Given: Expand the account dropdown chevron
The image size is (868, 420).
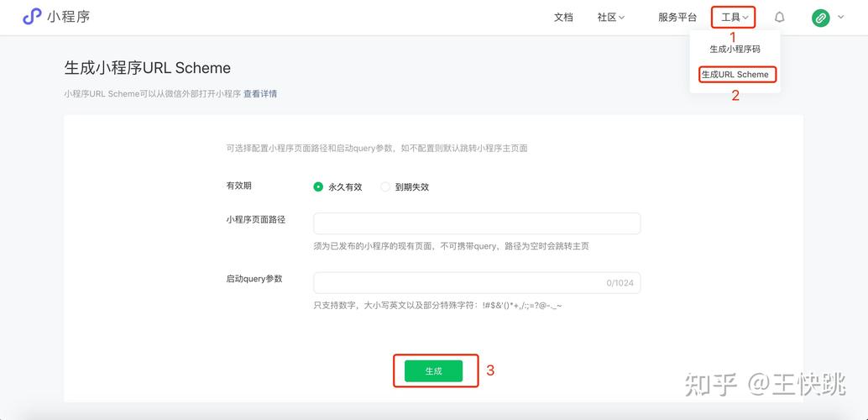Looking at the screenshot, I should point(841,17).
